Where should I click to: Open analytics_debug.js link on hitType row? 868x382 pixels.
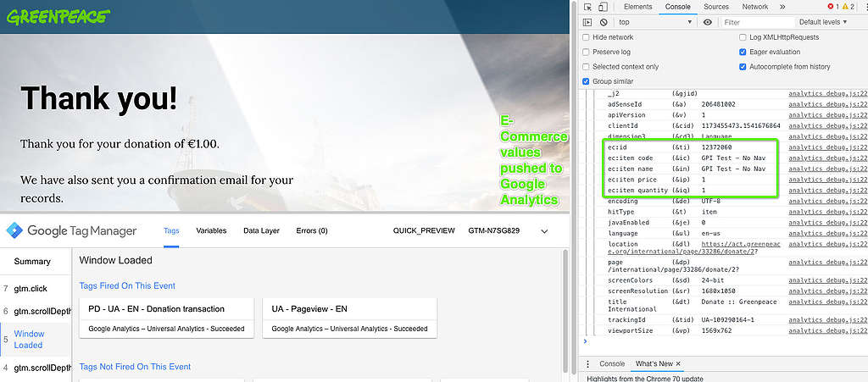pyautogui.click(x=828, y=212)
